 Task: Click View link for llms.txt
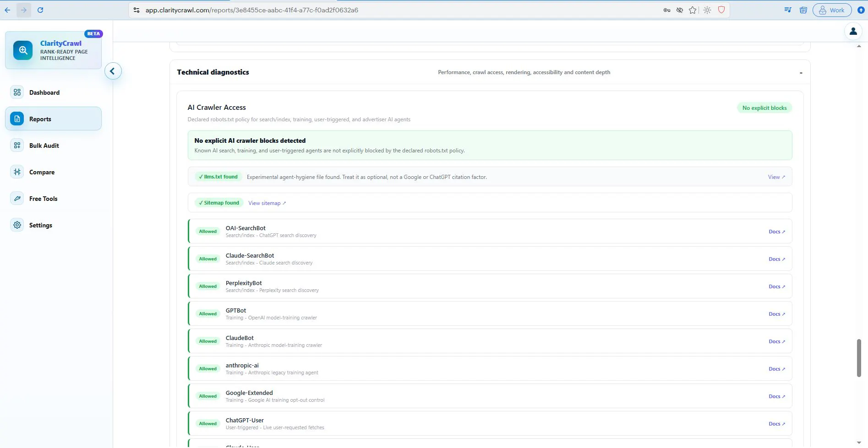click(x=776, y=177)
